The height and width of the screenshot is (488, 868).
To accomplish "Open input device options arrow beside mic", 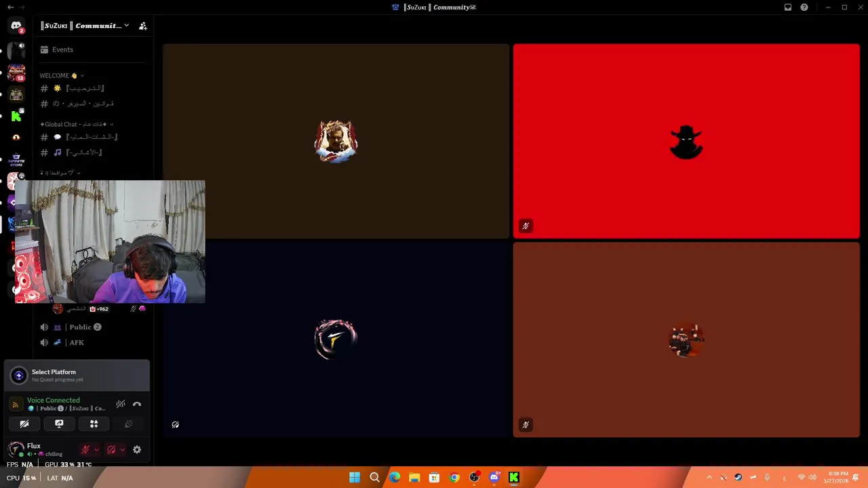I will (x=96, y=449).
